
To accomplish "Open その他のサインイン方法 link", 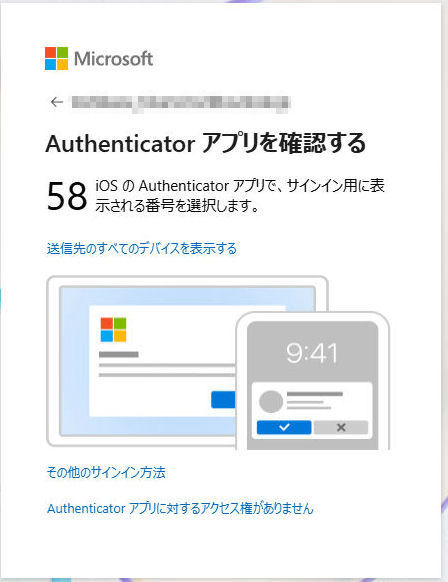I will tap(106, 472).
